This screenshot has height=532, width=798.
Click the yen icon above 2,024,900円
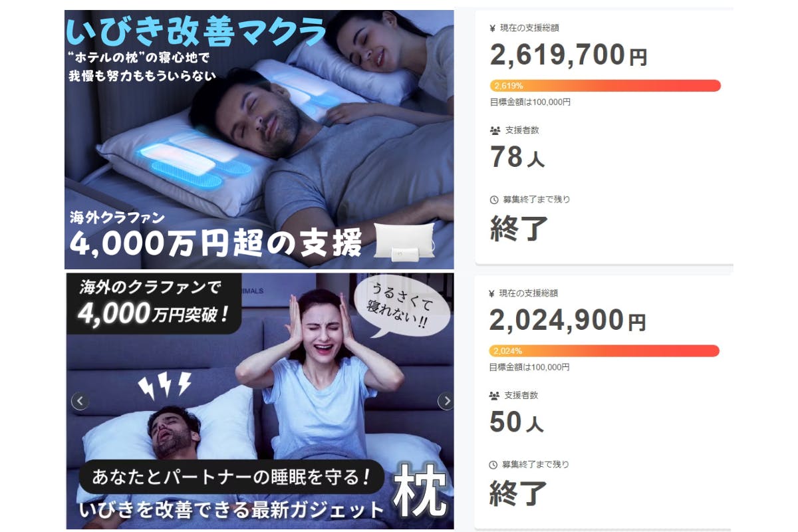(x=492, y=293)
